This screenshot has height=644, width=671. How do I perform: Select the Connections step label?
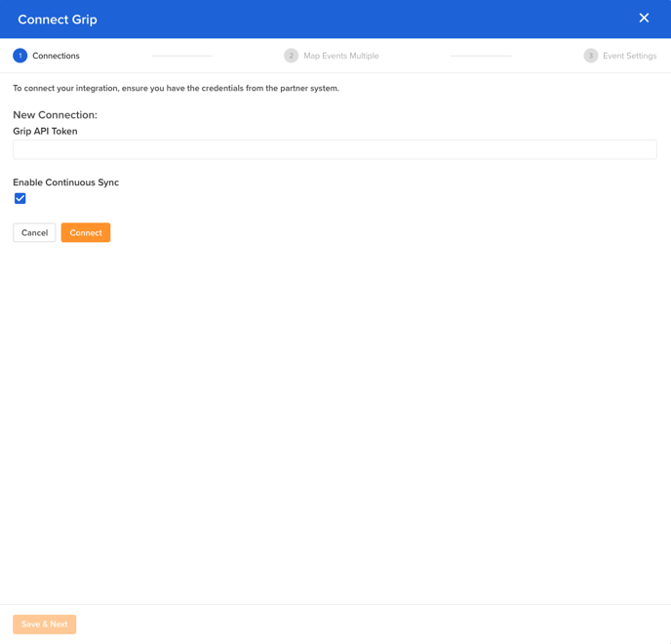tap(56, 56)
